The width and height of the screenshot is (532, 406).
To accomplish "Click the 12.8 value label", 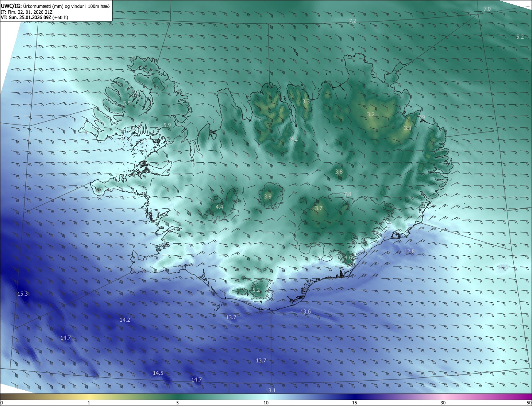I will (x=409, y=252).
